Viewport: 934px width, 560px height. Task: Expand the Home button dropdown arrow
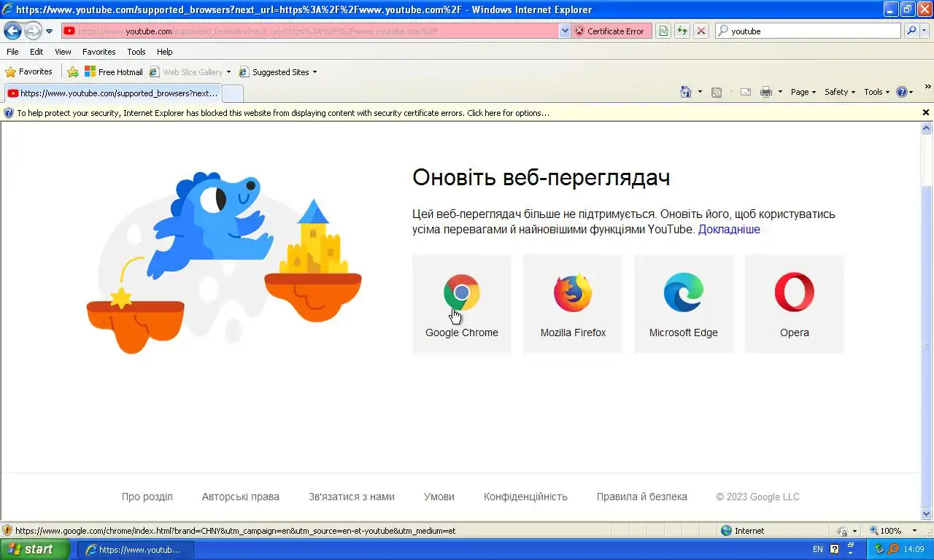click(700, 92)
